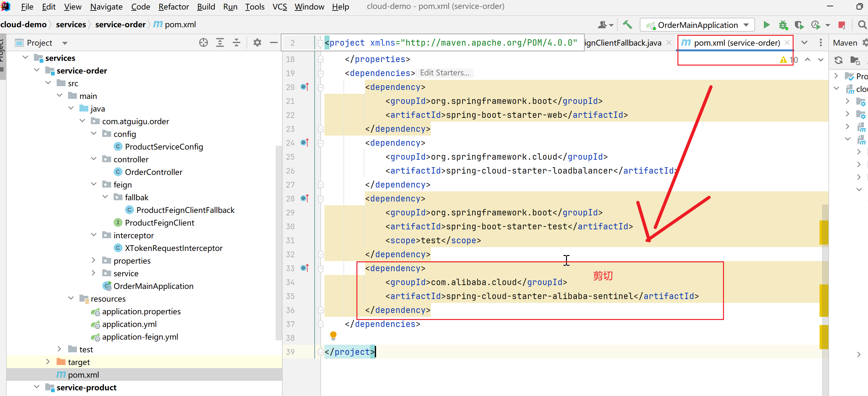Toggle fold marker on dependencies line 19
The width and height of the screenshot is (868, 396).
[x=321, y=73]
